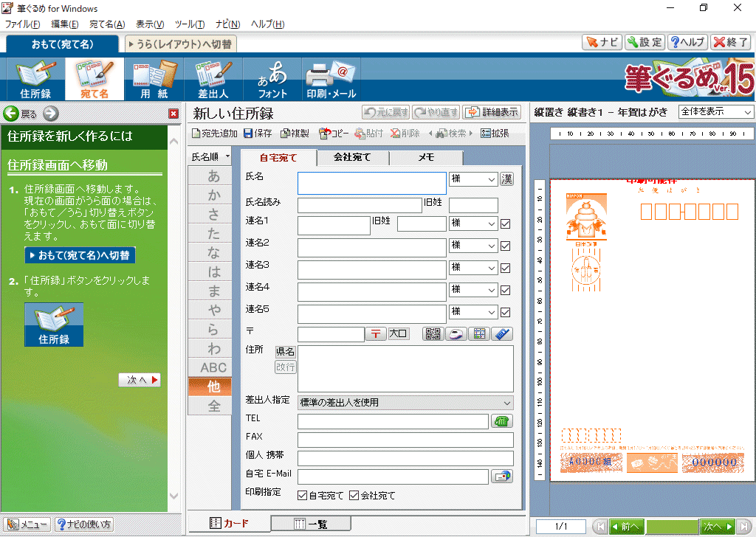This screenshot has height=537, width=756.
Task: Uncheck 会社宛て print designation checkbox
Action: (354, 496)
